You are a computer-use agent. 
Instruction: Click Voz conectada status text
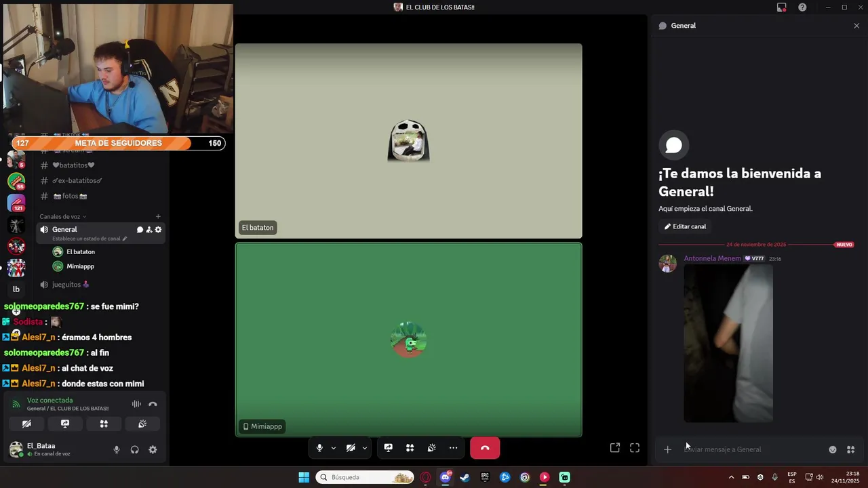(50, 401)
